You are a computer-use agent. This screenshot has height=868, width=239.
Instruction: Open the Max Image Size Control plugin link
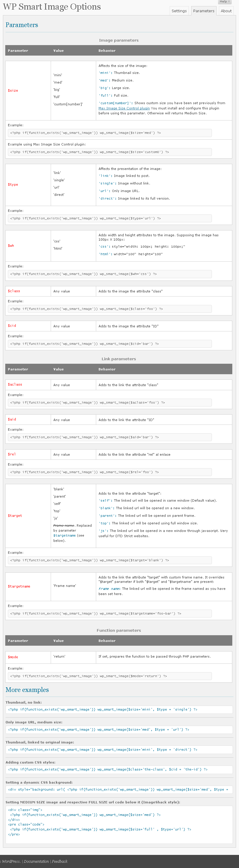[124, 108]
